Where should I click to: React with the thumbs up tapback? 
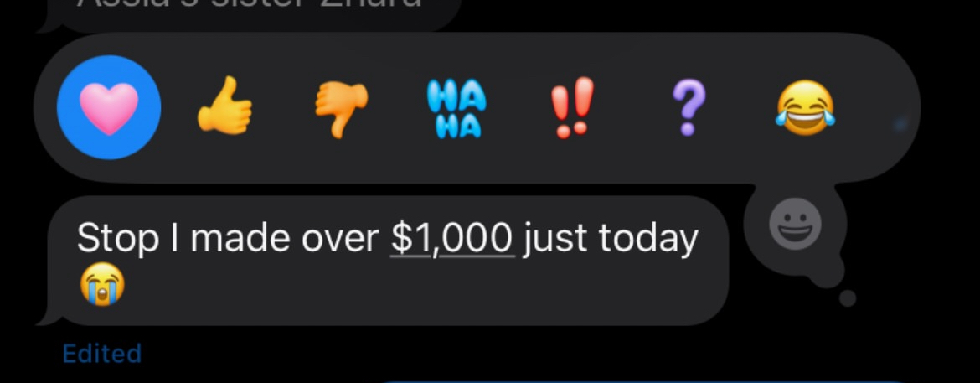pos(225,106)
